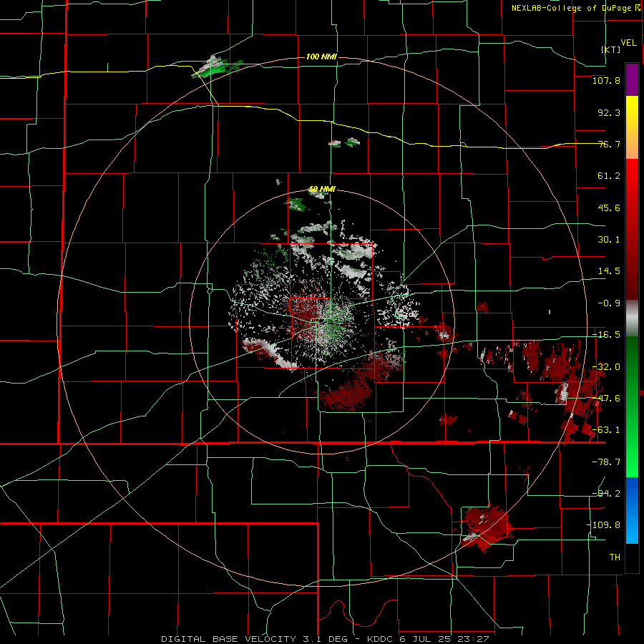Click the 100 NMI range ring label
644x644 pixels.
click(321, 57)
